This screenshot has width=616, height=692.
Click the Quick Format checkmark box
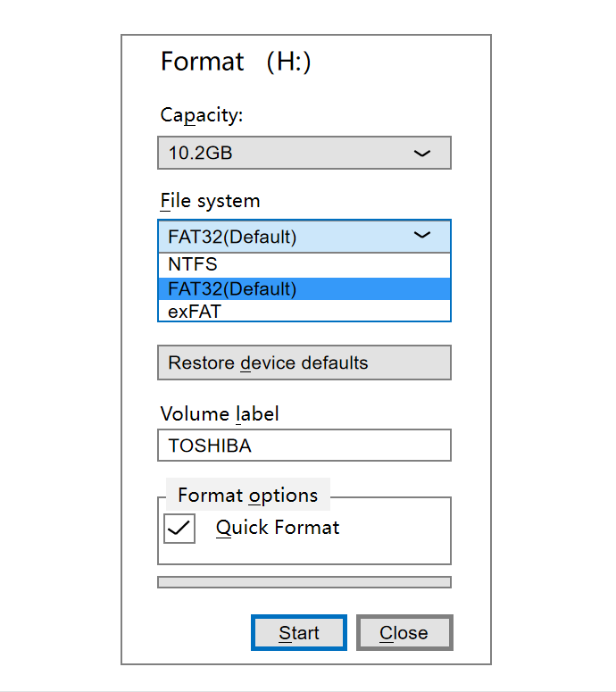coord(179,529)
